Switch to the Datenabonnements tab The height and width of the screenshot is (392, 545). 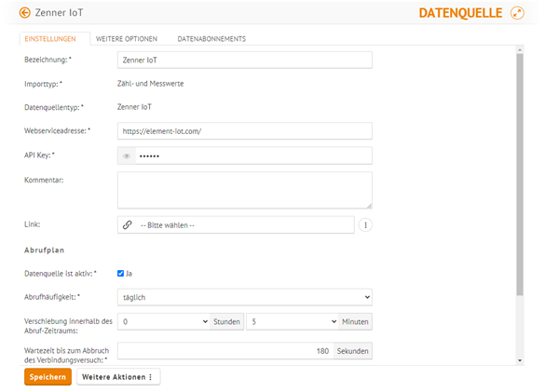(211, 39)
